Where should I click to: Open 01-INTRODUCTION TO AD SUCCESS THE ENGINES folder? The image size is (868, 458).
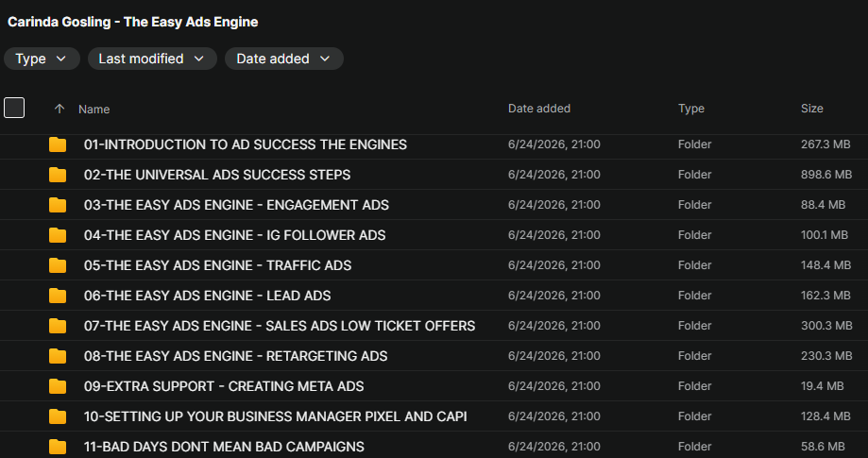[246, 144]
